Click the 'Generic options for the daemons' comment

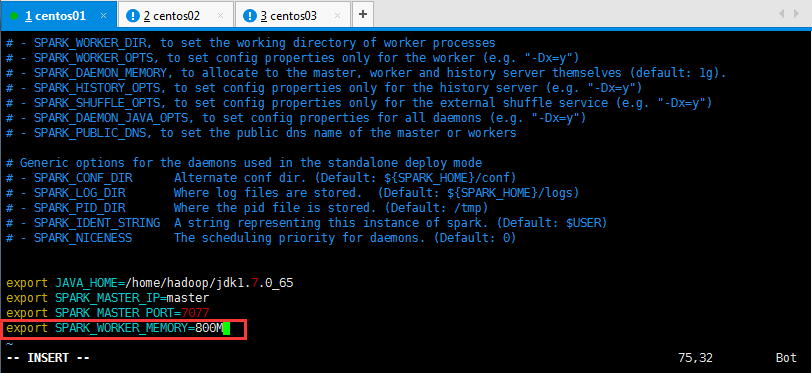tap(244, 163)
